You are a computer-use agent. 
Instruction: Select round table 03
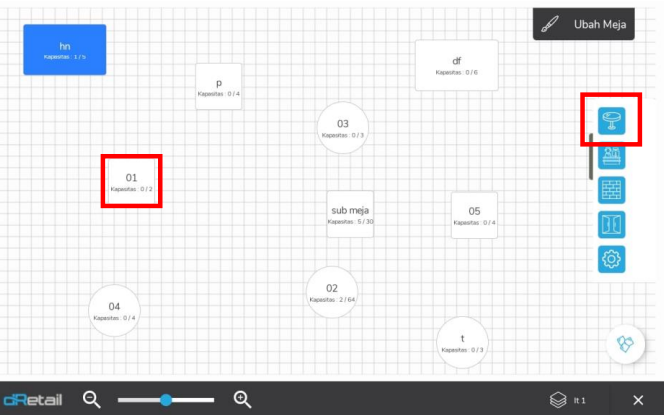[343, 127]
